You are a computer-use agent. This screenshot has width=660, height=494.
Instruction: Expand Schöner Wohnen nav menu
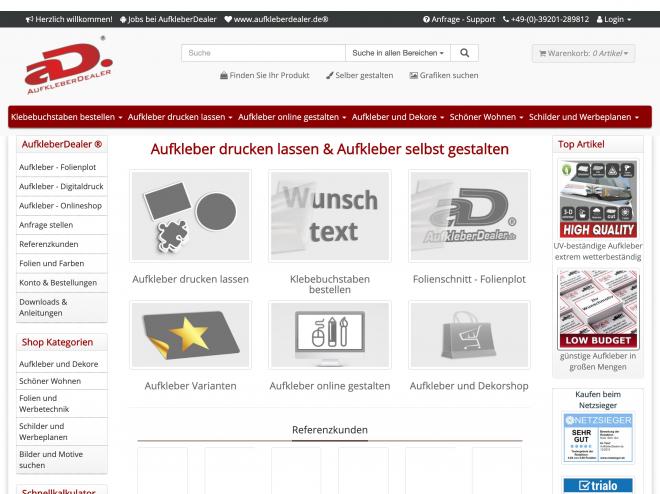(486, 117)
